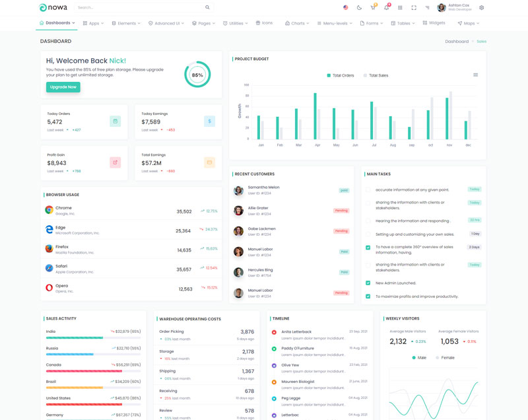Open the Icons menu item

(x=264, y=23)
